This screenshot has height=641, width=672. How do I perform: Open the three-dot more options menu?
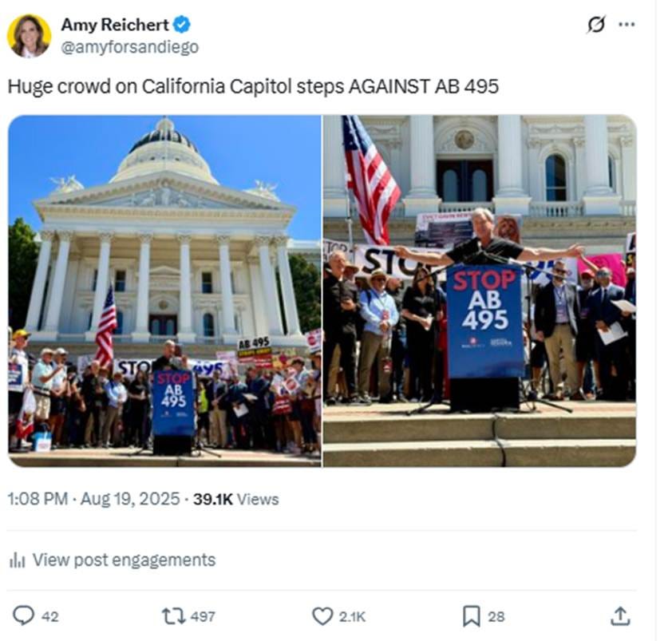coord(627,25)
